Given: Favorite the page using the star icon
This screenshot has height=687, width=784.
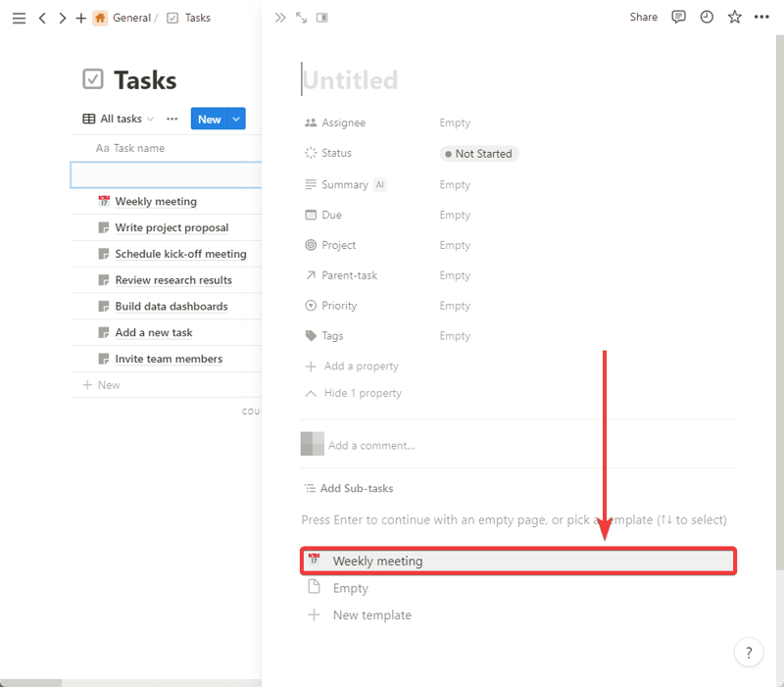Looking at the screenshot, I should [734, 17].
